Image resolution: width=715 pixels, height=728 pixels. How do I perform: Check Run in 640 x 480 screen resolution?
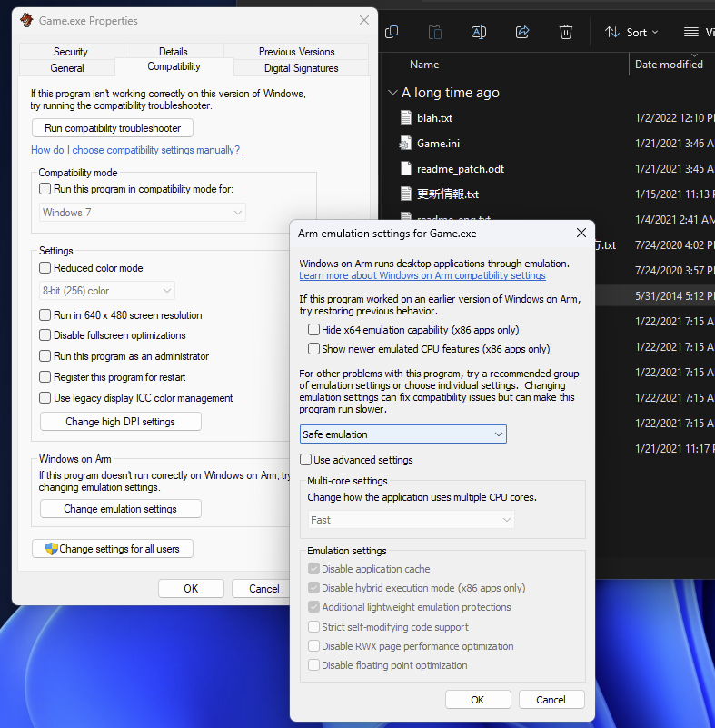tap(45, 314)
